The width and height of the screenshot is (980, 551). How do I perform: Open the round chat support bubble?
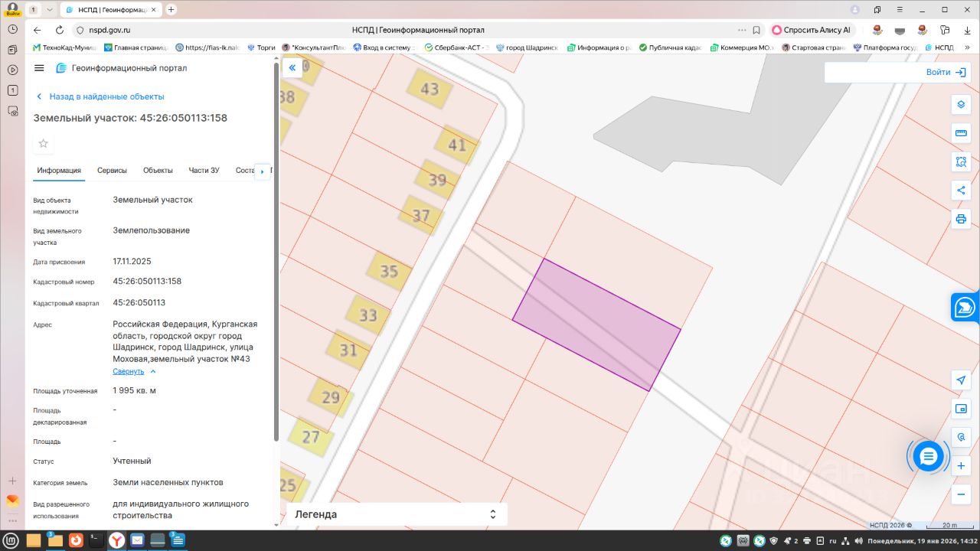pos(928,456)
